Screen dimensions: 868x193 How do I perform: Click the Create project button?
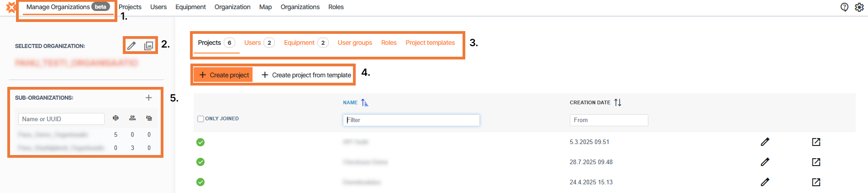(223, 75)
